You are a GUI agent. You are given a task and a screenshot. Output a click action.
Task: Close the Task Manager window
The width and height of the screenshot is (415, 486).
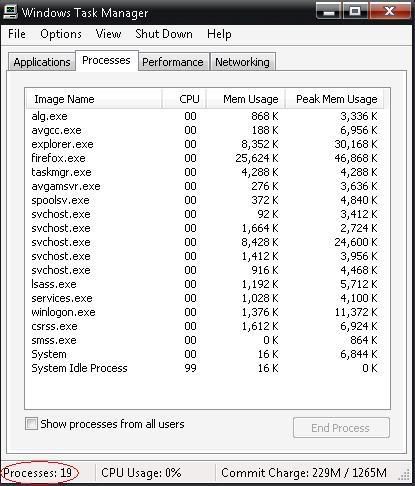(x=389, y=11)
